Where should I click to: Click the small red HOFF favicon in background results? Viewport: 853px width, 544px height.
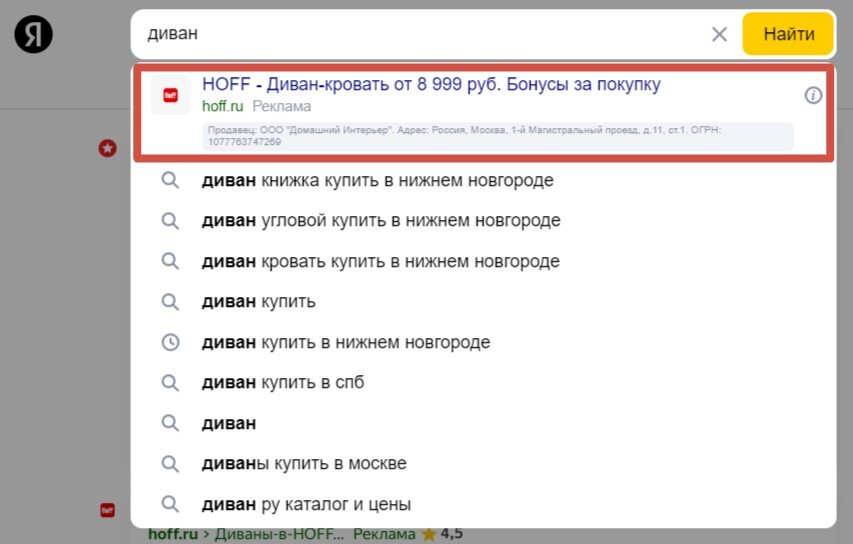(x=107, y=510)
